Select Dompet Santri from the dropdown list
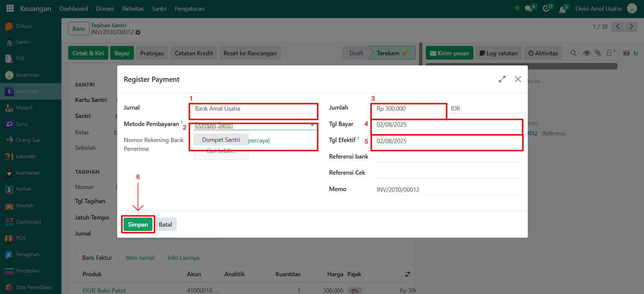644x294 pixels. pos(221,140)
